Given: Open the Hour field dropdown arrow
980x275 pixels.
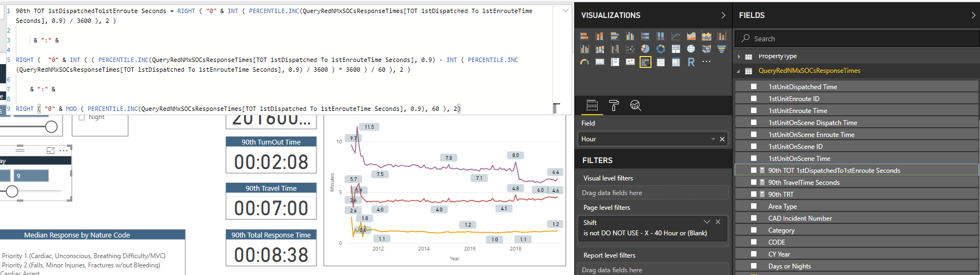Looking at the screenshot, I should (713, 139).
